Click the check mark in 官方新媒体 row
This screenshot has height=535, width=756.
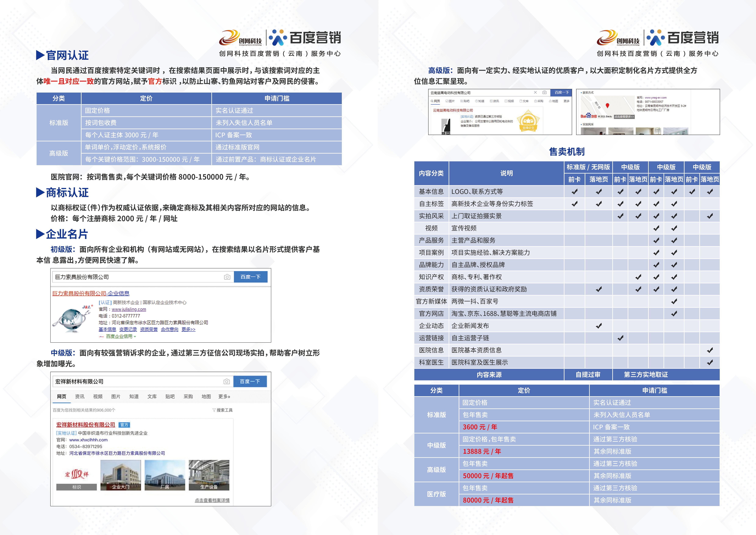coord(674,301)
